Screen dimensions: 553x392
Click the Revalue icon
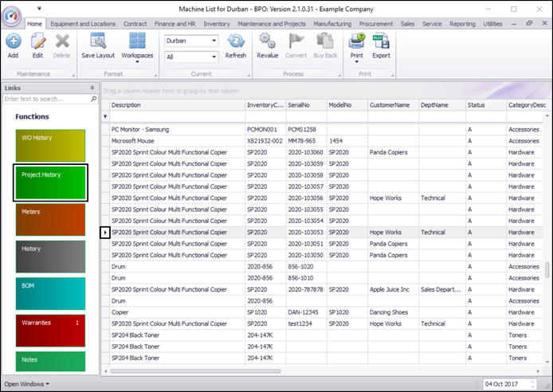pos(268,44)
